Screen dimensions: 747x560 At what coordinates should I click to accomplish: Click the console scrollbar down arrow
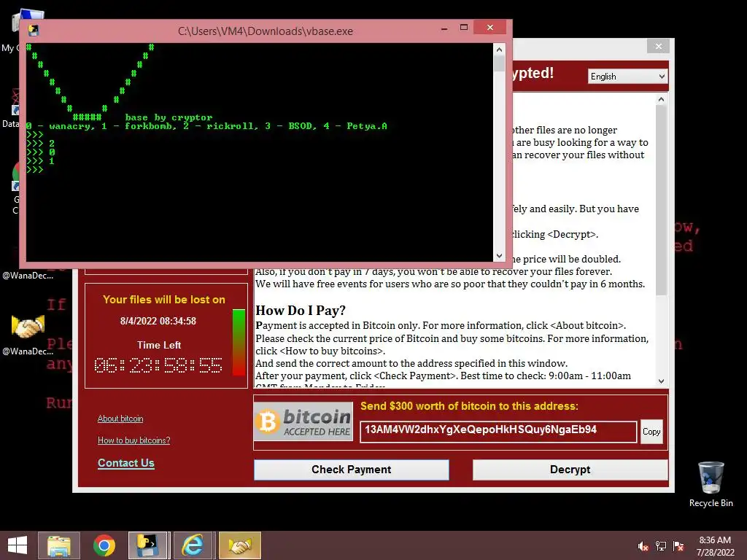tap(499, 256)
